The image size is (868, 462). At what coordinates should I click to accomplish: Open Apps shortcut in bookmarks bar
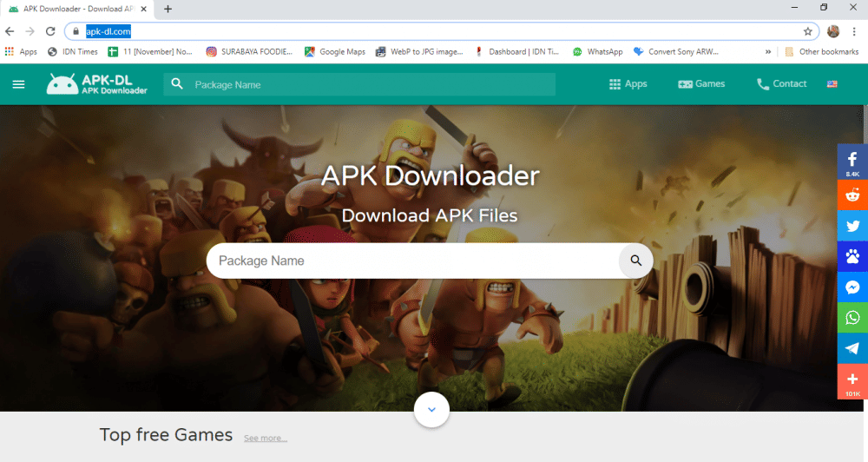21,51
